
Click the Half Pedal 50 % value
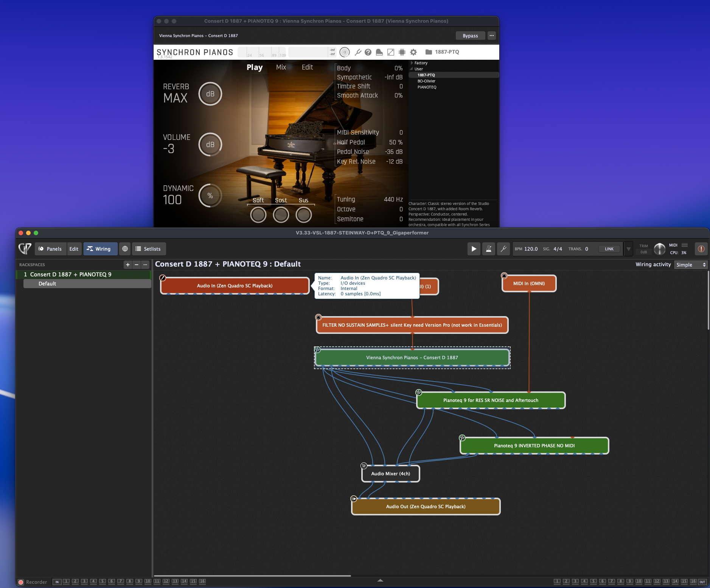pos(396,142)
